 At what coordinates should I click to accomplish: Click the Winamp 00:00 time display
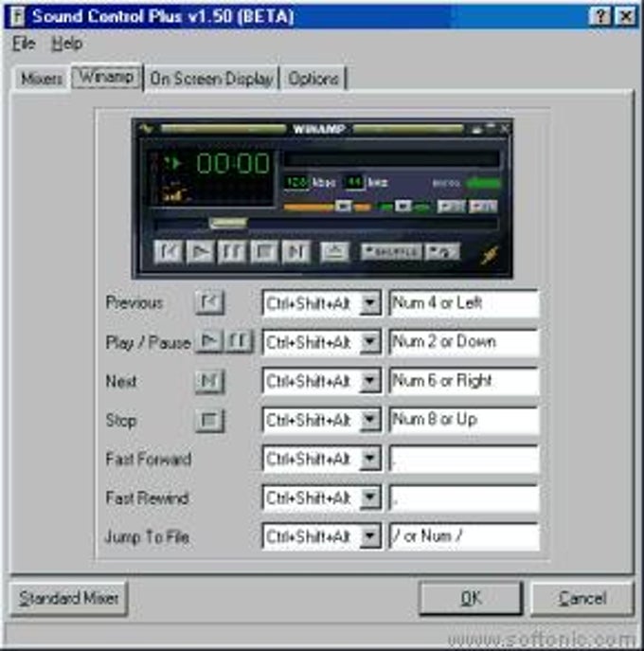click(233, 163)
